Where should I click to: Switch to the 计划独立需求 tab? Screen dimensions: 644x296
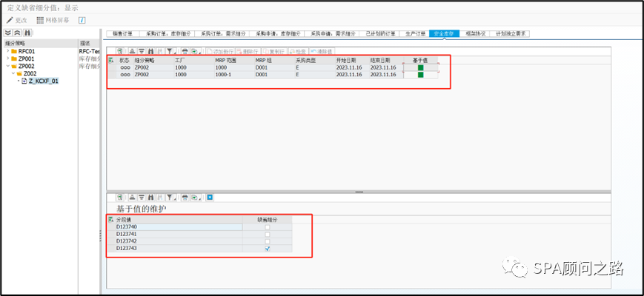point(510,34)
